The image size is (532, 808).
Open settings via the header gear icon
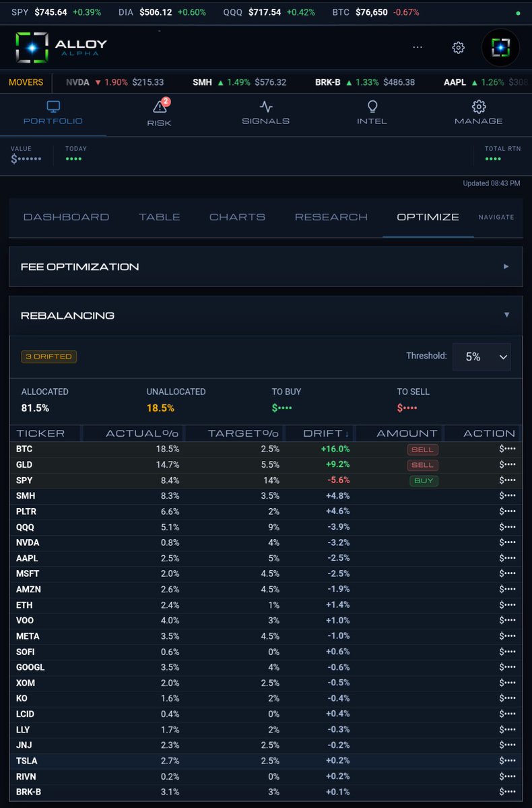click(x=458, y=47)
